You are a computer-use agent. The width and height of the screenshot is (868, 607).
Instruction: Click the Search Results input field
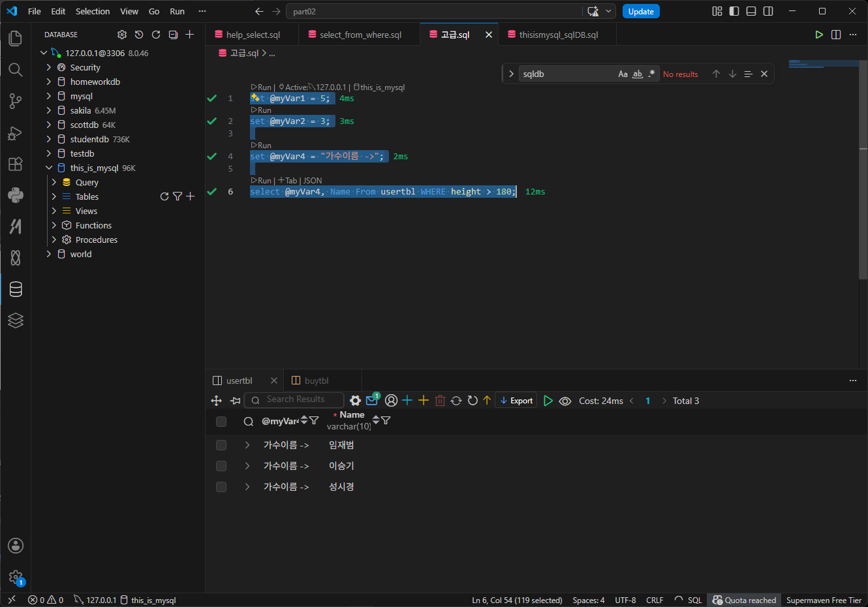(x=294, y=399)
